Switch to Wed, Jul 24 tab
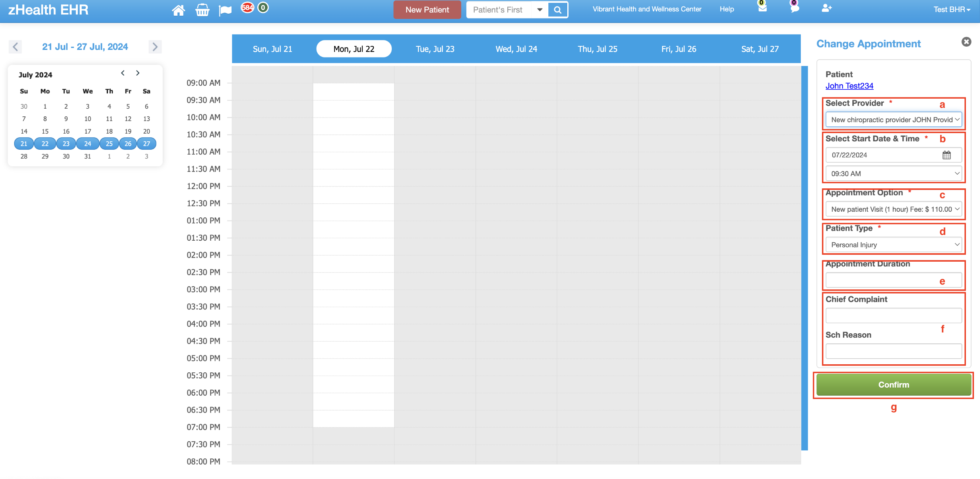This screenshot has width=980, height=479. (516, 49)
